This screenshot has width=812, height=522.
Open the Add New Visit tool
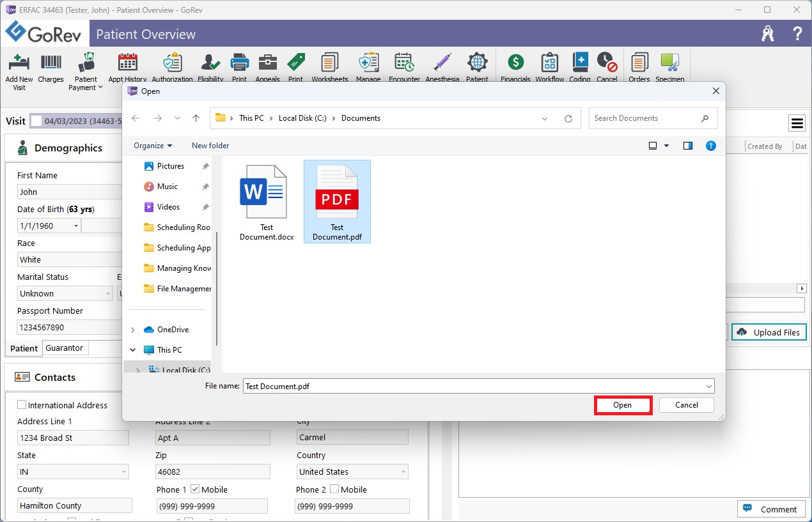(x=19, y=70)
